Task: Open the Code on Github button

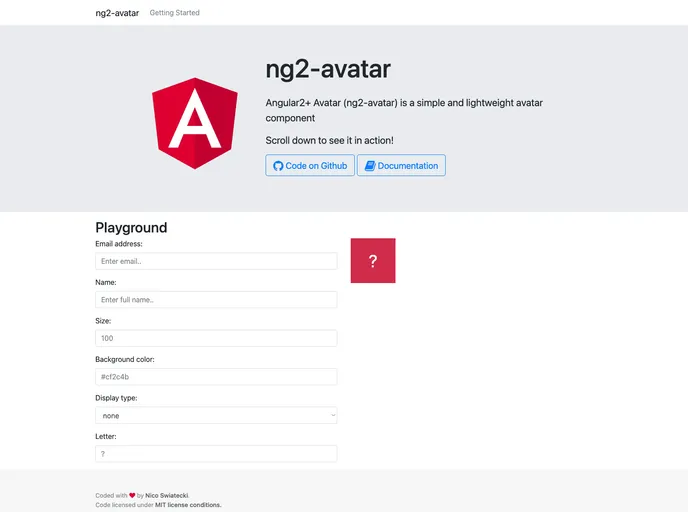Action: coord(310,165)
